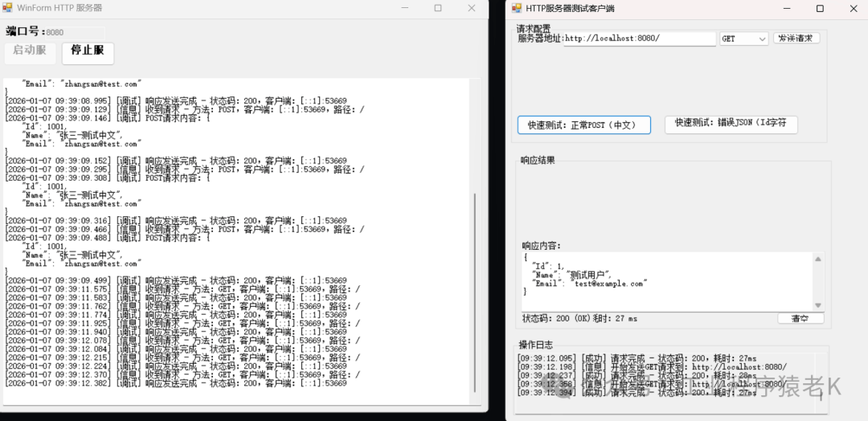Image resolution: width=868 pixels, height=421 pixels.
Task: Click the 启动服 start server button
Action: point(31,52)
